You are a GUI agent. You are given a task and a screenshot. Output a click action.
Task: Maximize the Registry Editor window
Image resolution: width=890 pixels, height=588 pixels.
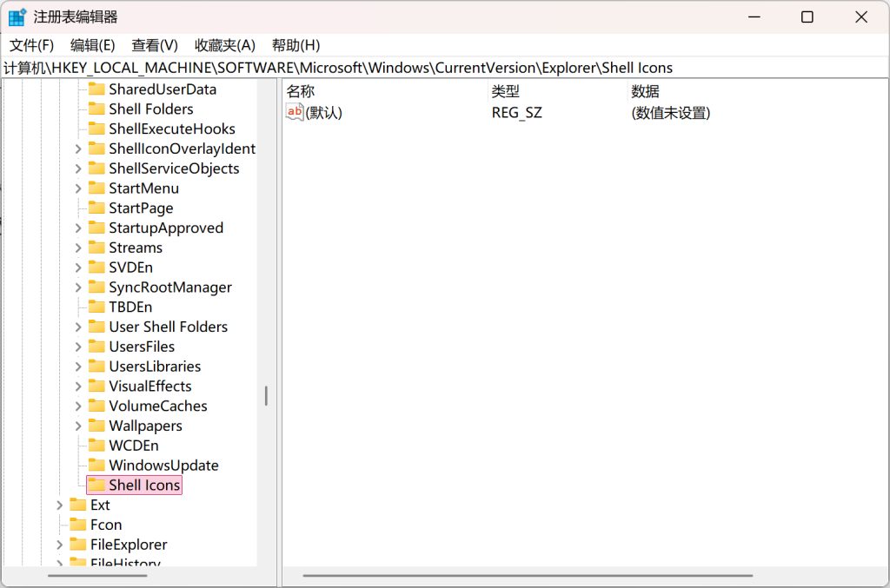[x=807, y=17]
